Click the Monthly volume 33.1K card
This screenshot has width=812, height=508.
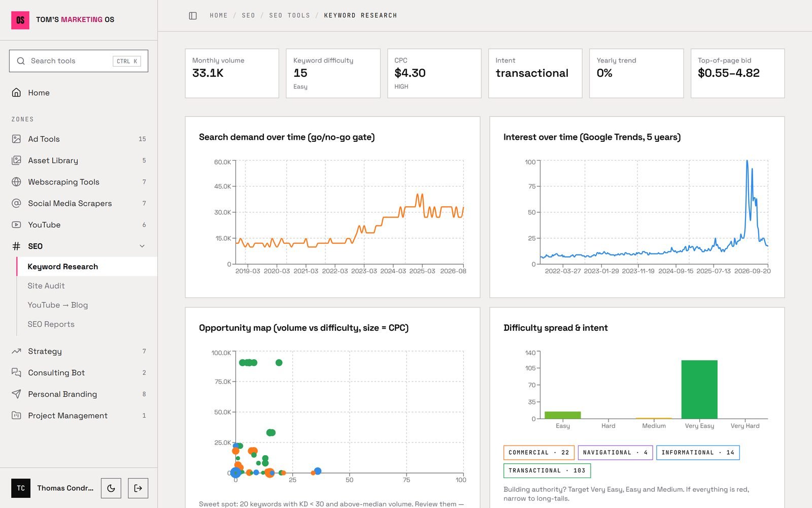(x=232, y=73)
